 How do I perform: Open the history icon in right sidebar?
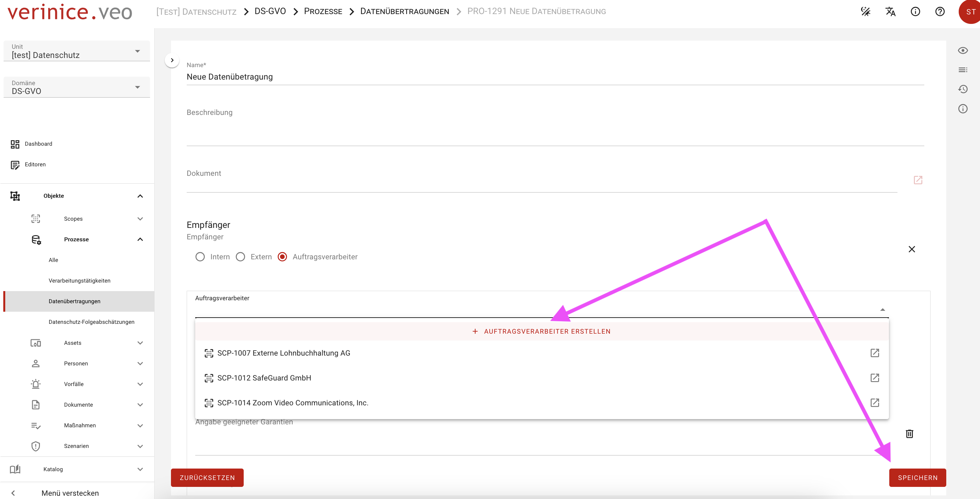tap(963, 89)
